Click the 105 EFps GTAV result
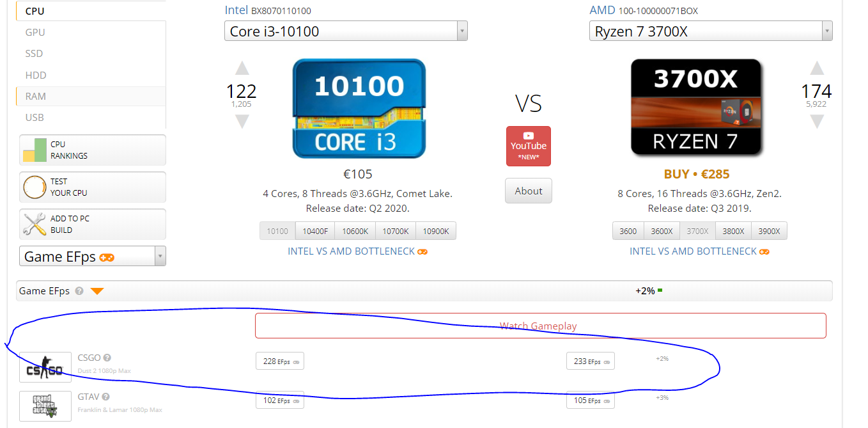 (x=591, y=400)
